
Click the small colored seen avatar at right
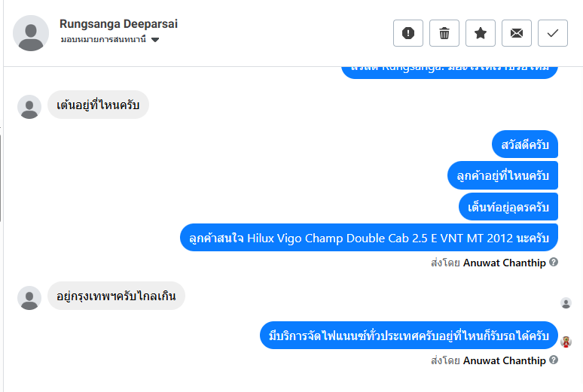(x=566, y=342)
